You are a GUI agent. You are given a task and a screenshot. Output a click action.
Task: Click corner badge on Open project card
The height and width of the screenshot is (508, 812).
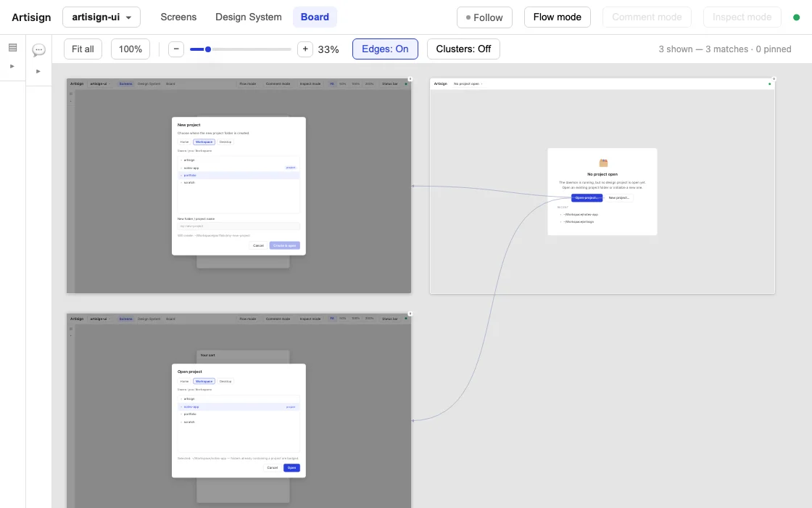[x=410, y=314]
